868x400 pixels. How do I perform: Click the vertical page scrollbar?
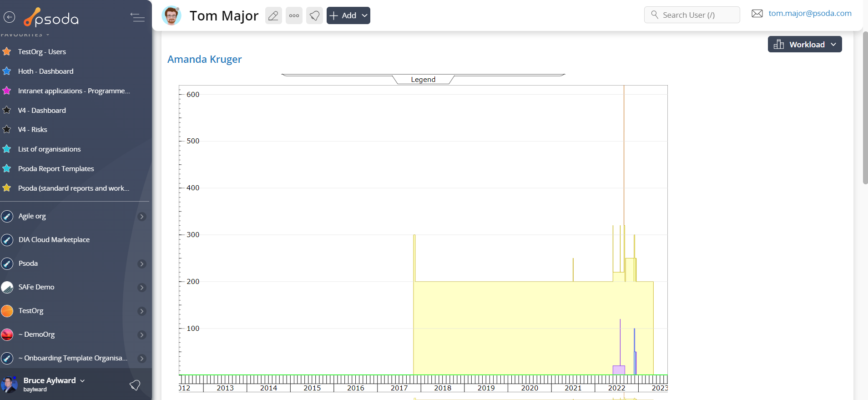coord(865,108)
